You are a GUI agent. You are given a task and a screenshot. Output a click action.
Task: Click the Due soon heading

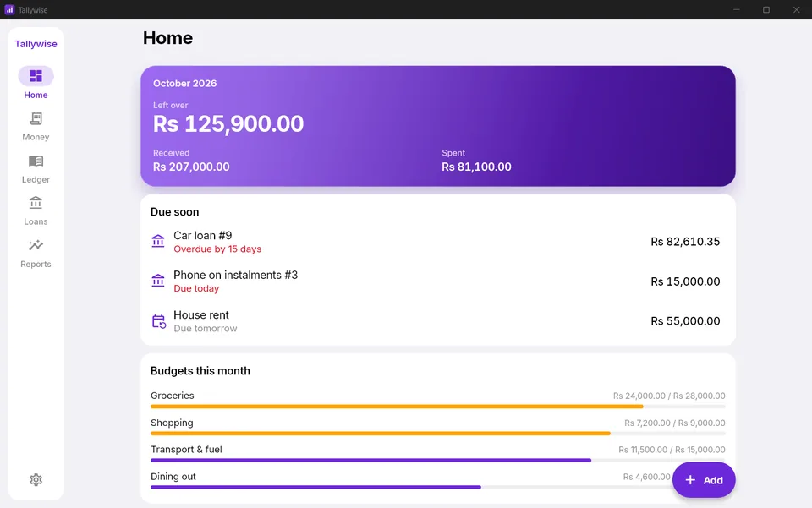174,212
